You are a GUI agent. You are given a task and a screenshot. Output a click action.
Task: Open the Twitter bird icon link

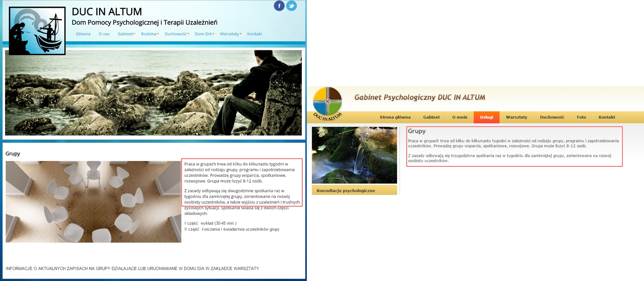(291, 6)
